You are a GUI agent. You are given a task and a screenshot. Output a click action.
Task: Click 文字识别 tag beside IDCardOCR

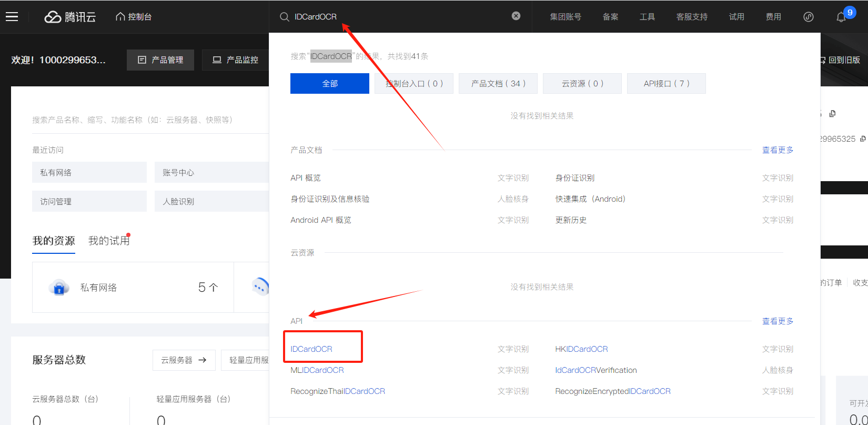(513, 349)
